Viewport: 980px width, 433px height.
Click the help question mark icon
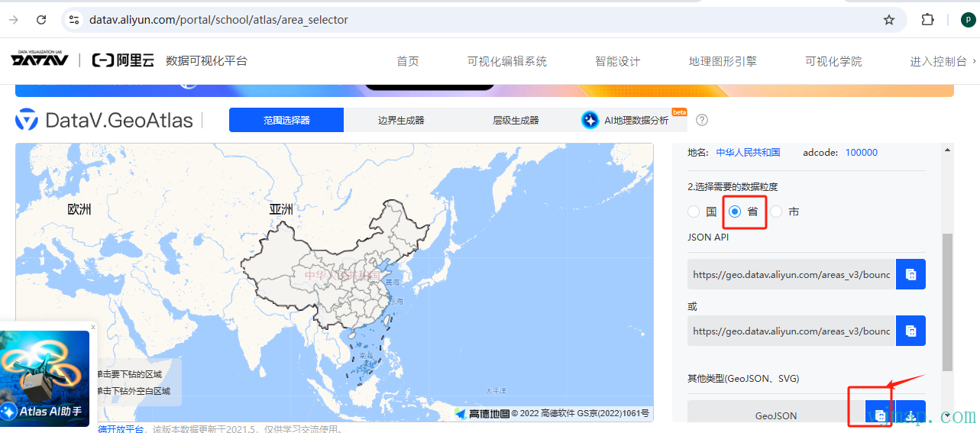click(x=702, y=120)
